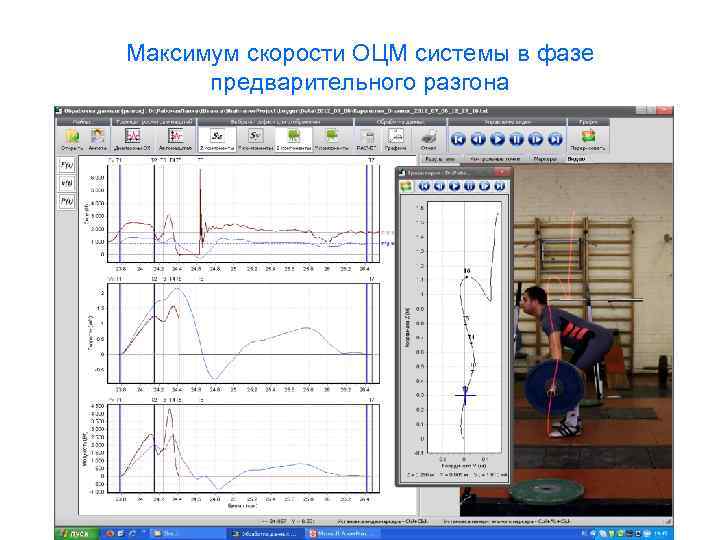Go to end in trajectory window

(x=500, y=186)
